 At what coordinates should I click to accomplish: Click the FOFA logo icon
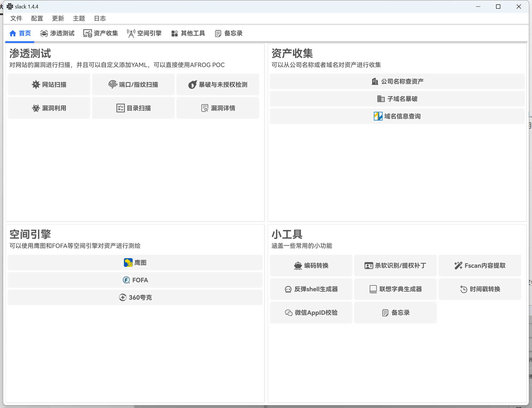point(126,280)
